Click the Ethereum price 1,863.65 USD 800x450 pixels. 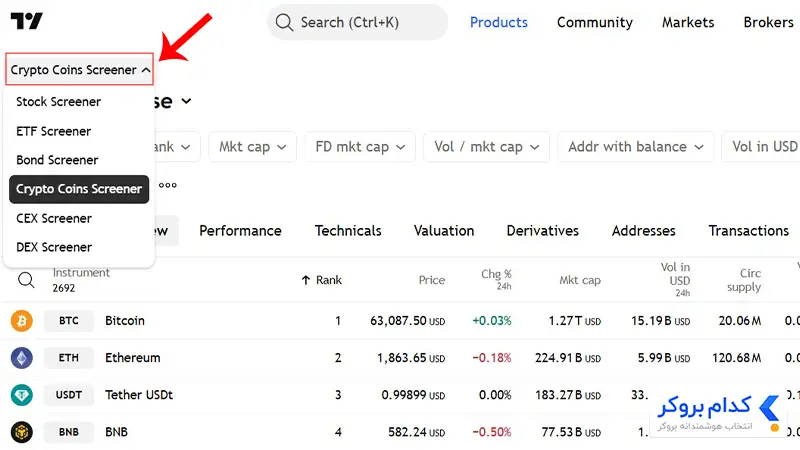tap(411, 358)
